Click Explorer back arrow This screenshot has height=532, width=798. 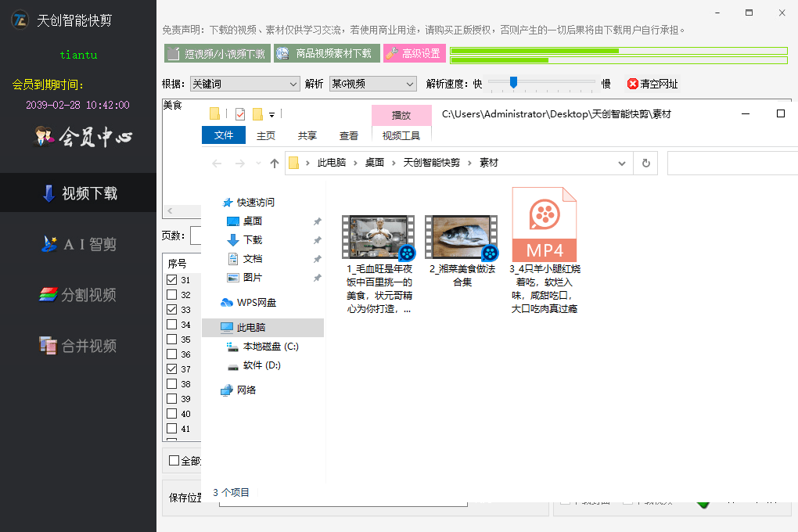point(217,164)
